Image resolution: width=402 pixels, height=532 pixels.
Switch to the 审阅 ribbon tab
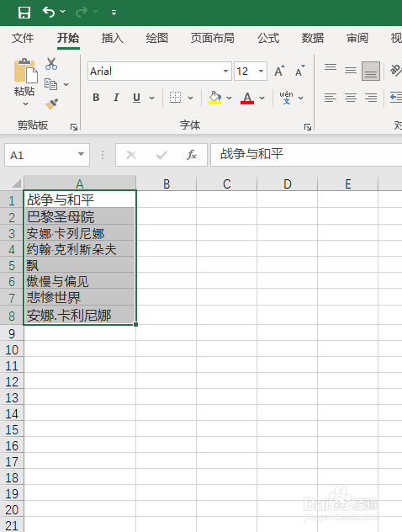(357, 38)
